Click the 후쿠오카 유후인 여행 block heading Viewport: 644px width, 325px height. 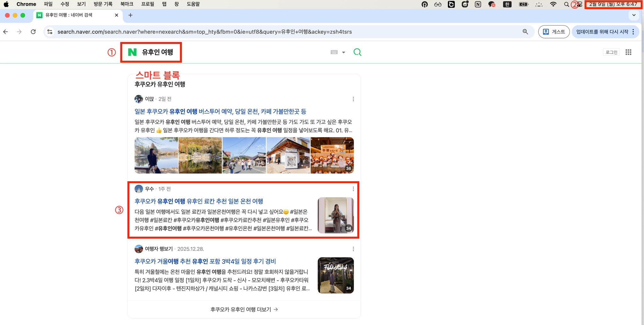160,84
